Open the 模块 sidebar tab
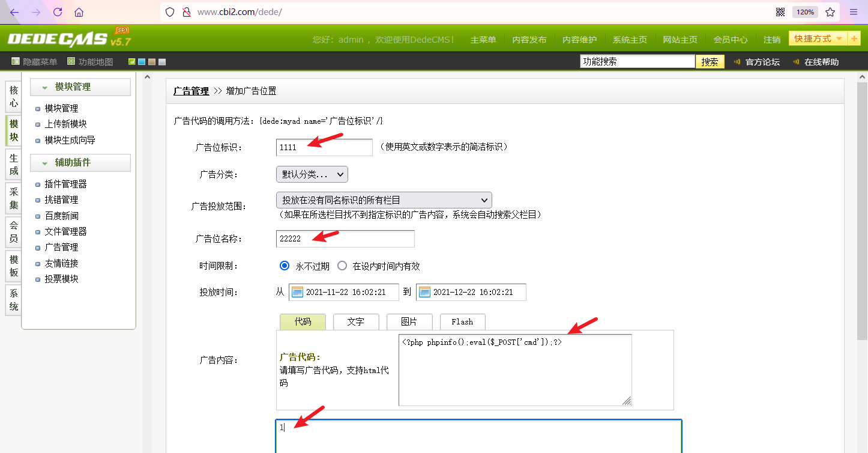The image size is (868, 453). 14,130
